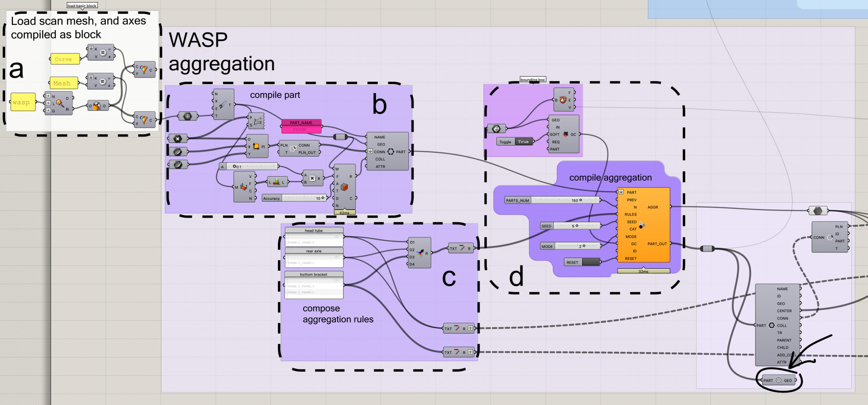This screenshot has height=405, width=868.
Task: Select the yellow wasp panel
Action: point(23,102)
